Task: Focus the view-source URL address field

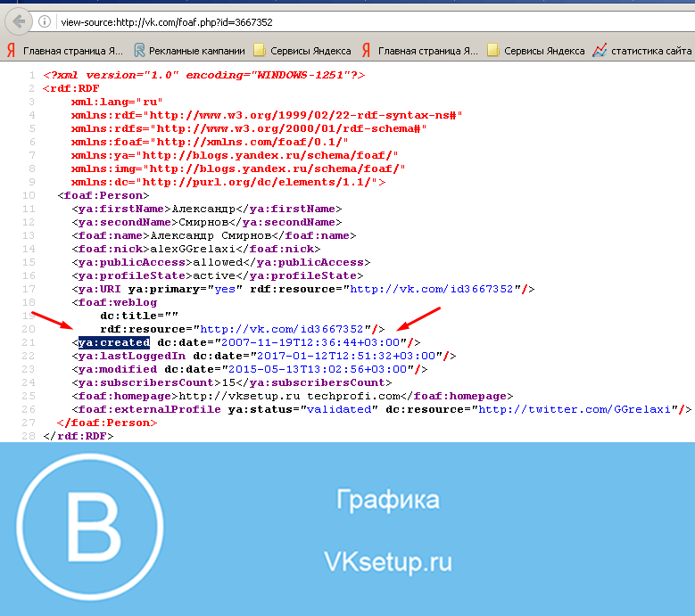Action: click(x=167, y=22)
